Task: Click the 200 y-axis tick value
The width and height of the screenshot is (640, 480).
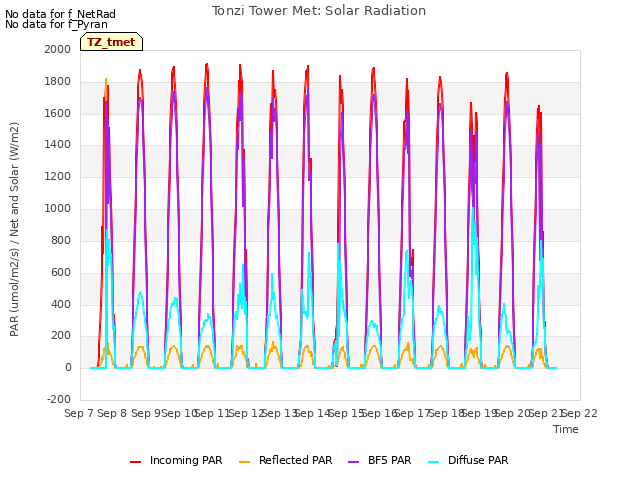Action: coord(61,336)
